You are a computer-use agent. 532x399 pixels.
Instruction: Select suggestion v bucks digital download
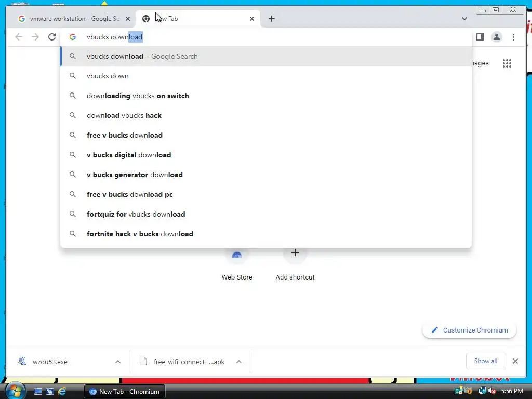tap(266, 155)
